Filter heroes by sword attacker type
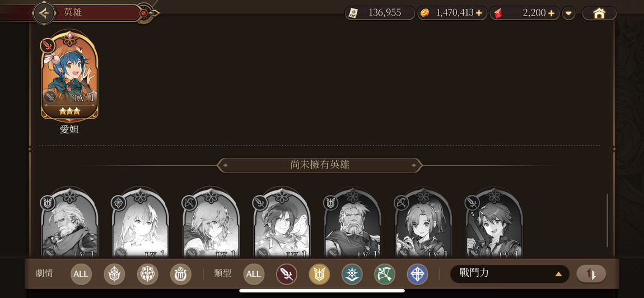 (x=287, y=274)
